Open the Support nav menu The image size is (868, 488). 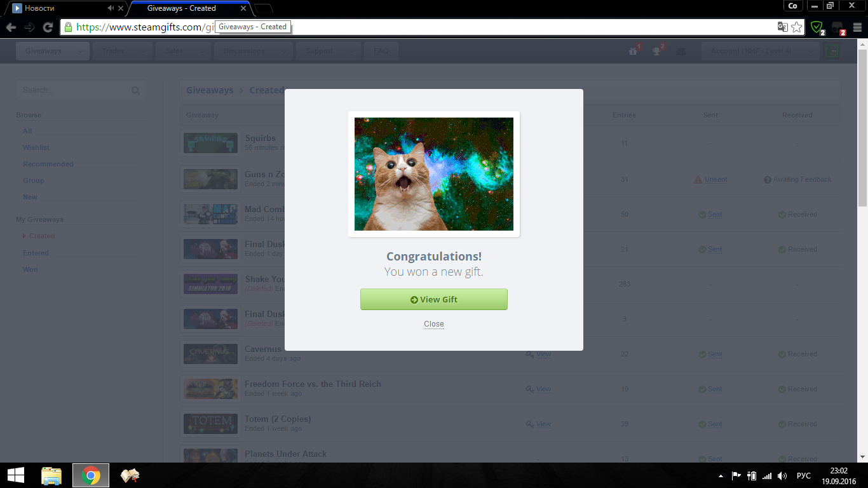click(319, 51)
